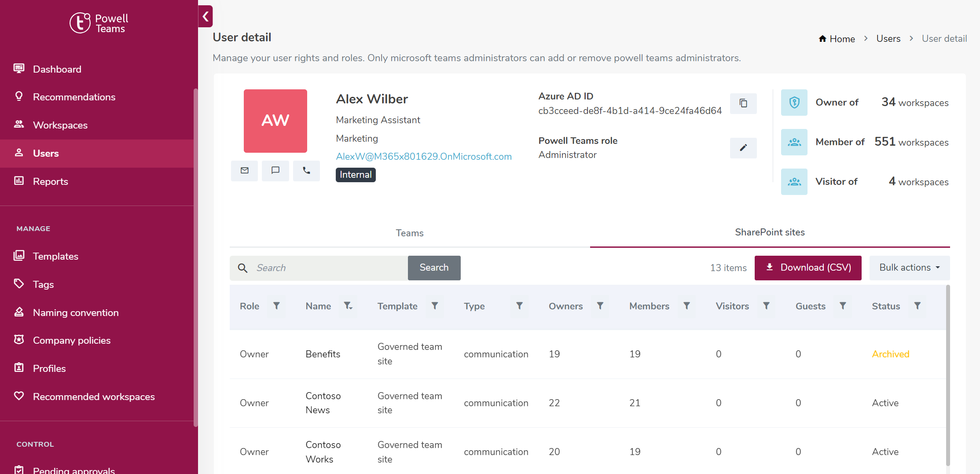The height and width of the screenshot is (474, 980).
Task: Open the Status column filter
Action: pyautogui.click(x=918, y=306)
